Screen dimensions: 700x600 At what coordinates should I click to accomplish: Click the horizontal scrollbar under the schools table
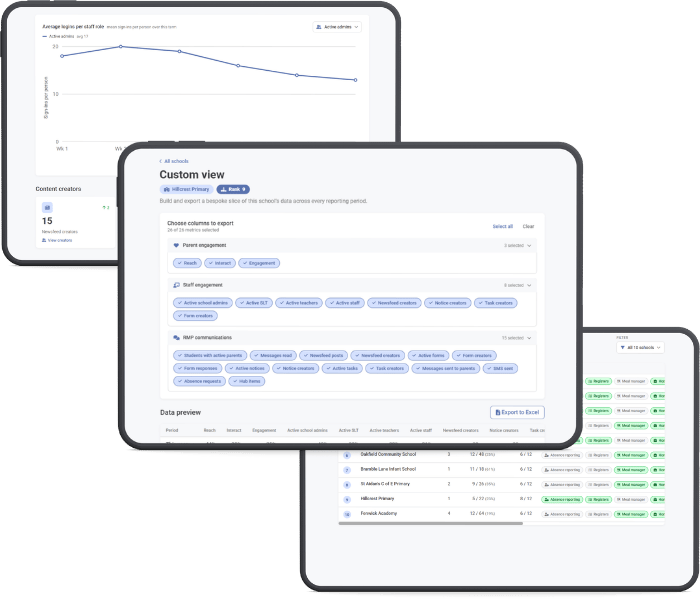pos(430,524)
